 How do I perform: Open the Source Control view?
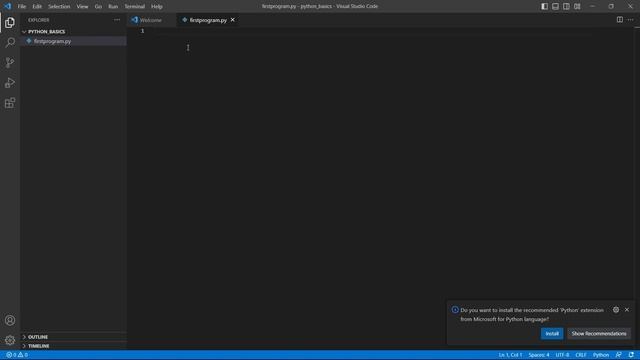[10, 62]
